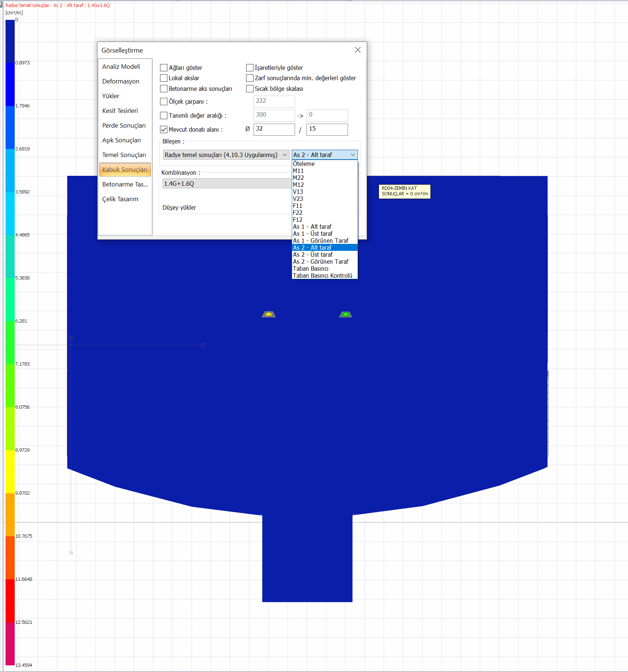
Task: Open the Radye temel sonuçları dropdown
Action: (226, 155)
